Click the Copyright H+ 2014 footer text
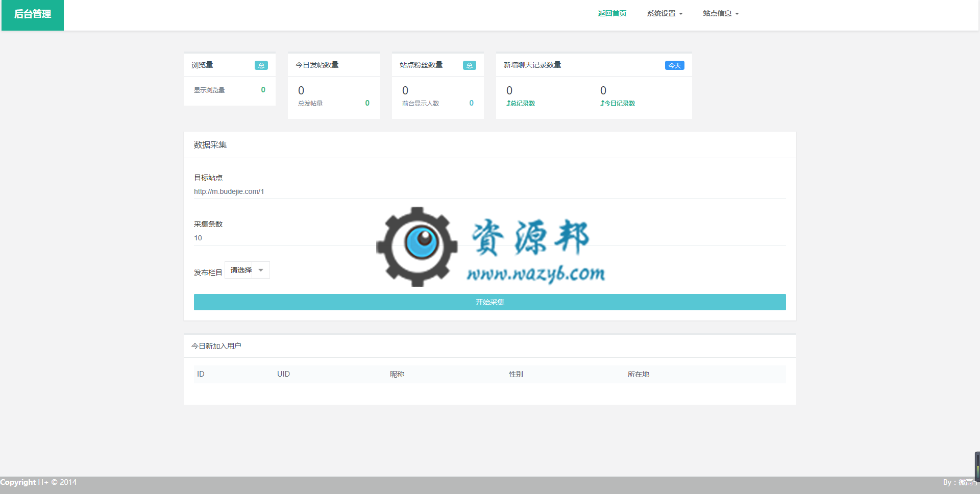The height and width of the screenshot is (494, 980). coord(38,482)
